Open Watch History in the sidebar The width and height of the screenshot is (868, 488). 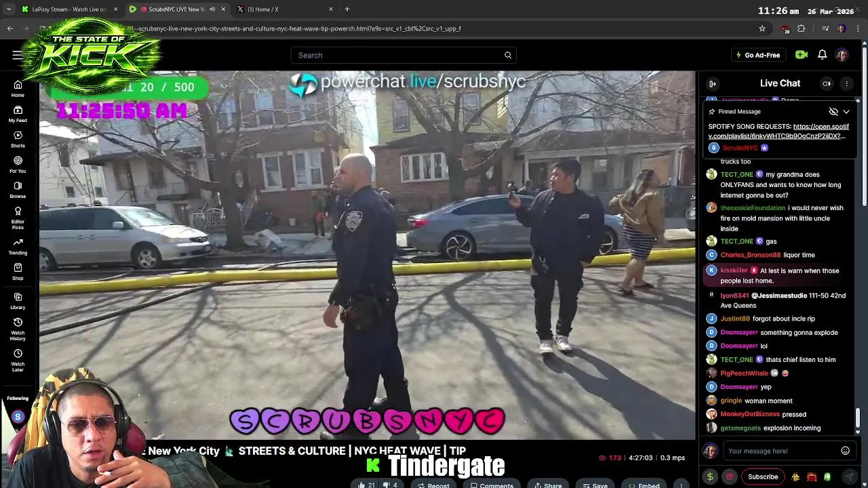tap(18, 329)
